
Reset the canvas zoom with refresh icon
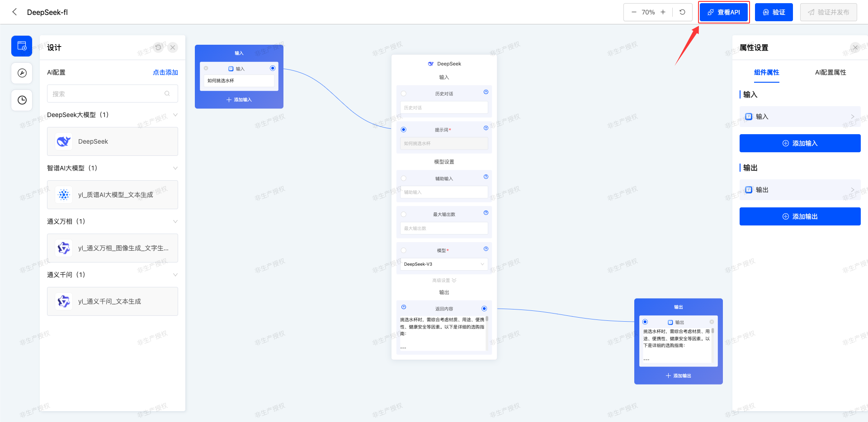(x=682, y=12)
